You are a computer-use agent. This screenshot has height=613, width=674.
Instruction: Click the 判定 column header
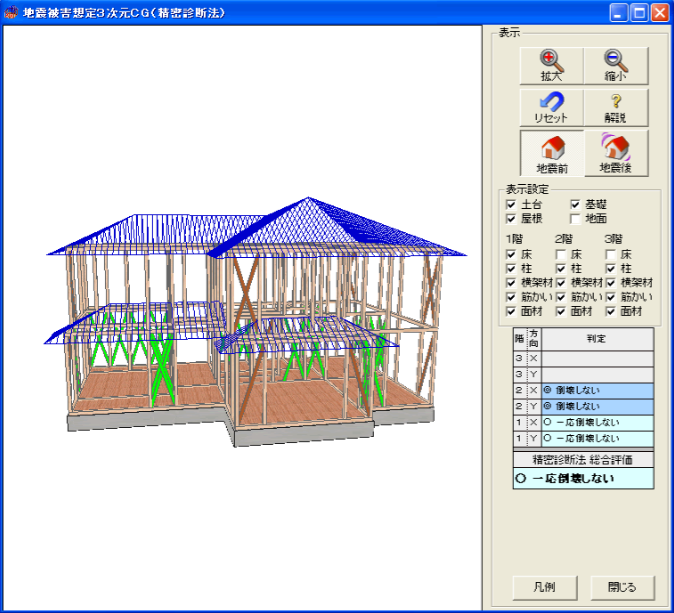pyautogui.click(x=597, y=339)
